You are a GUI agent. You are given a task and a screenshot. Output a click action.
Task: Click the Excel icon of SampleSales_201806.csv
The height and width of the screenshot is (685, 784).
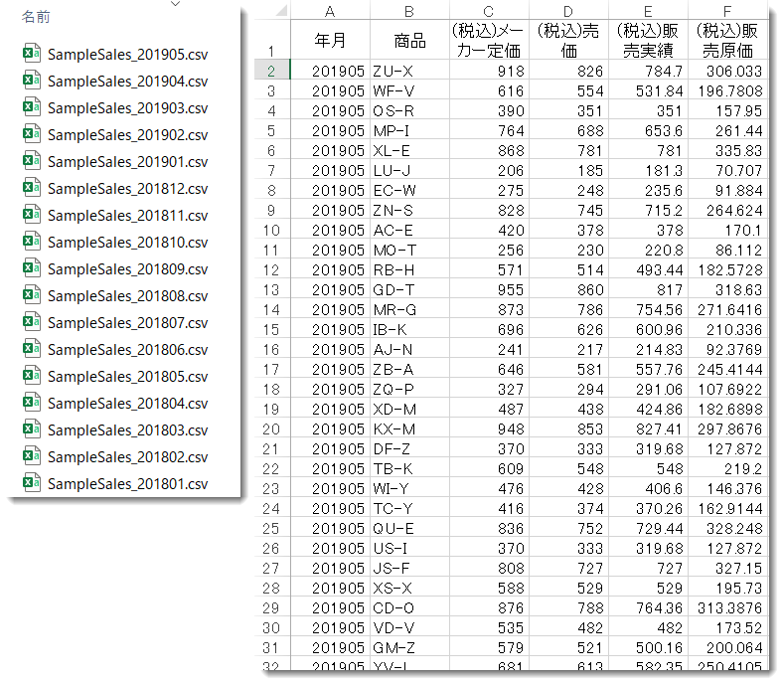tap(32, 348)
